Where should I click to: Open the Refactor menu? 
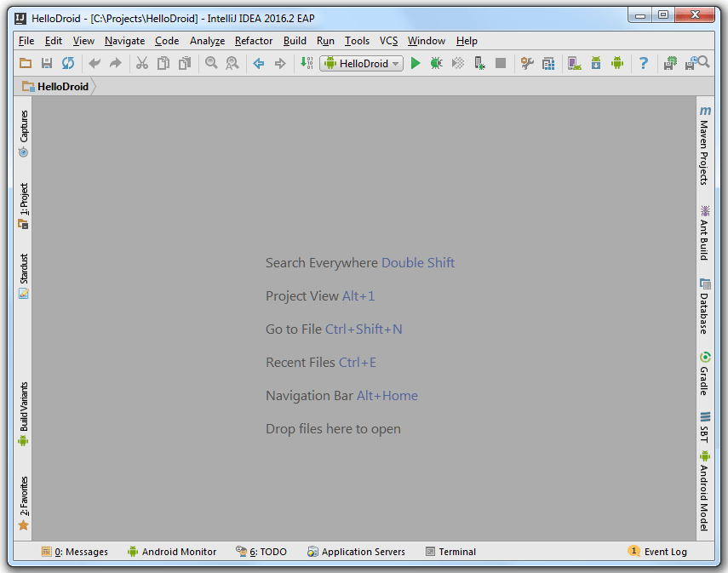pos(254,41)
